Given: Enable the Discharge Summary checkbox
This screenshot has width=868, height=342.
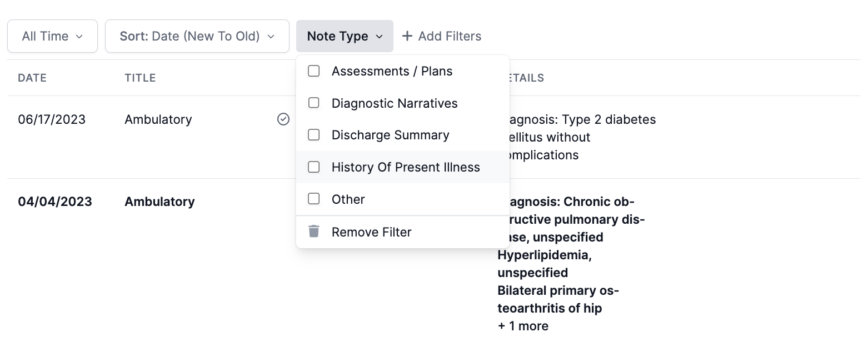Looking at the screenshot, I should click(x=314, y=135).
